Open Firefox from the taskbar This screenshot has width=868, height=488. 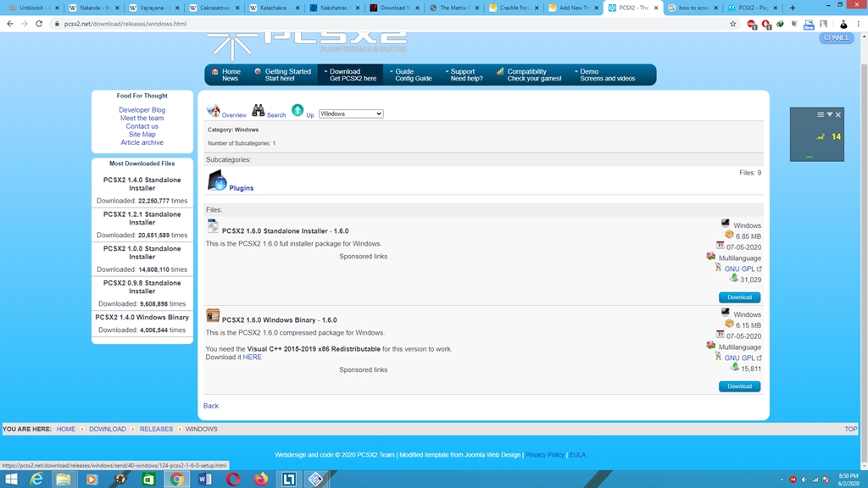(x=261, y=480)
